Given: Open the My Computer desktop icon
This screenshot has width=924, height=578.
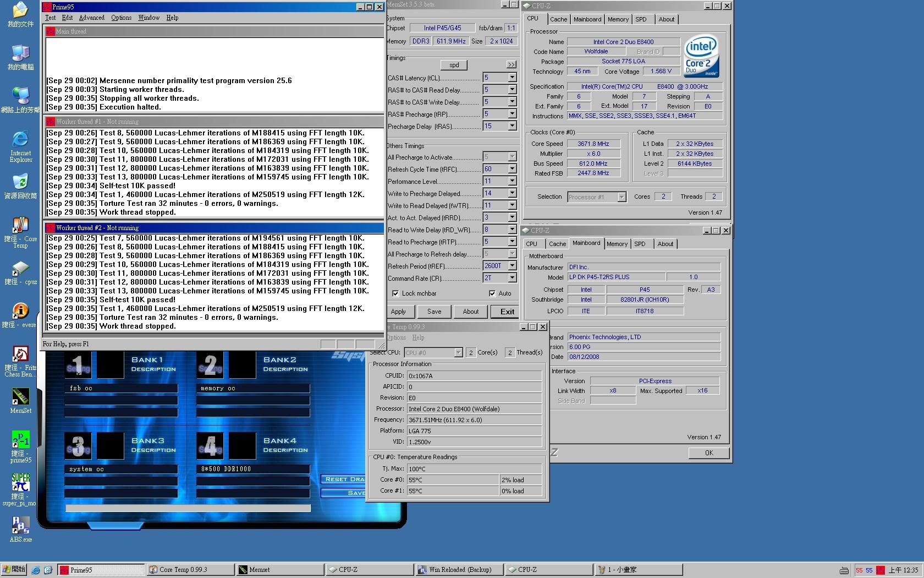Looking at the screenshot, I should [x=20, y=58].
